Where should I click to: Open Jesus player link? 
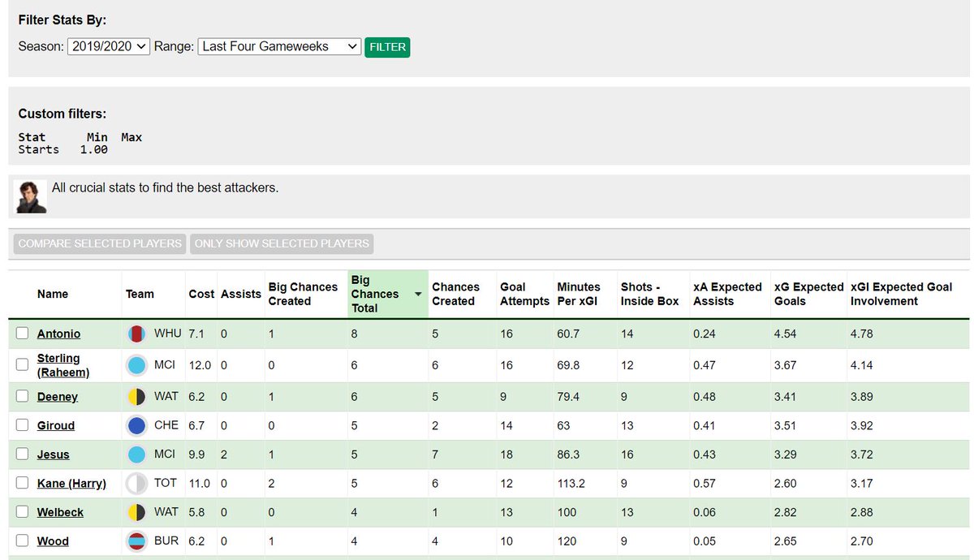[54, 454]
